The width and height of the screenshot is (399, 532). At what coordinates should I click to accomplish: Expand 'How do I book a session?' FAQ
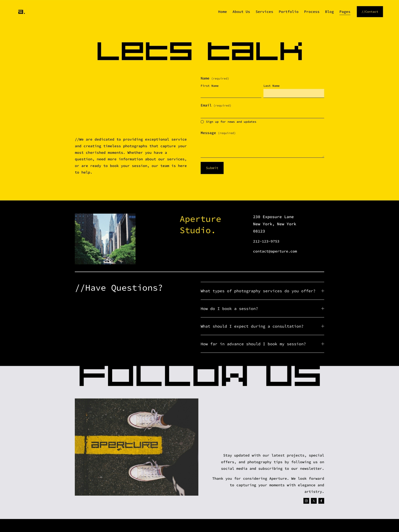coord(322,309)
